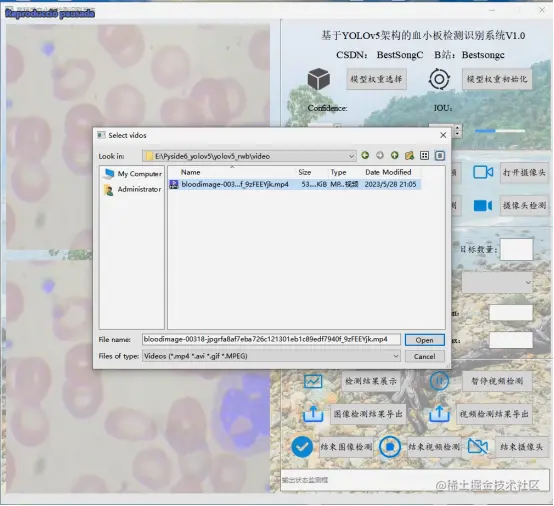Click the 打开摄像头 button

coord(524,172)
